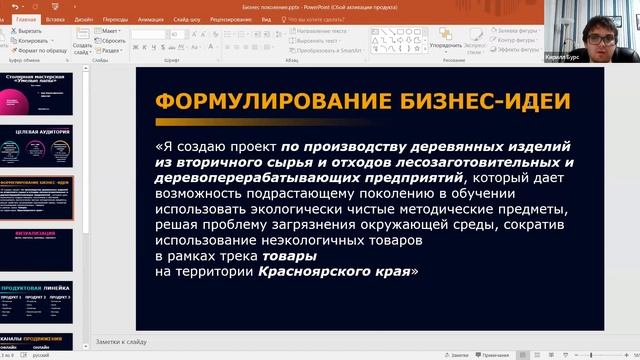The image size is (640, 360).
Task: Select the triangle shape in the shapes gallery
Action: point(375,40)
